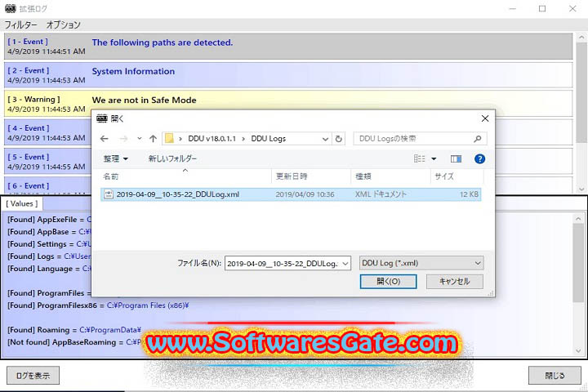This screenshot has width=588, height=392.
Task: Click the search magnifier icon
Action: [478, 139]
